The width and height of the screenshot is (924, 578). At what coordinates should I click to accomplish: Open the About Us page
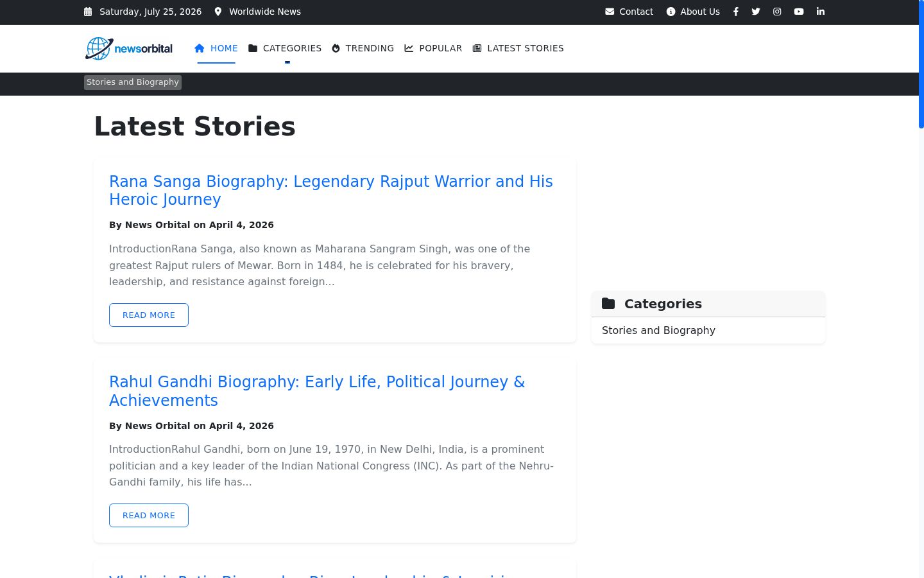point(693,12)
